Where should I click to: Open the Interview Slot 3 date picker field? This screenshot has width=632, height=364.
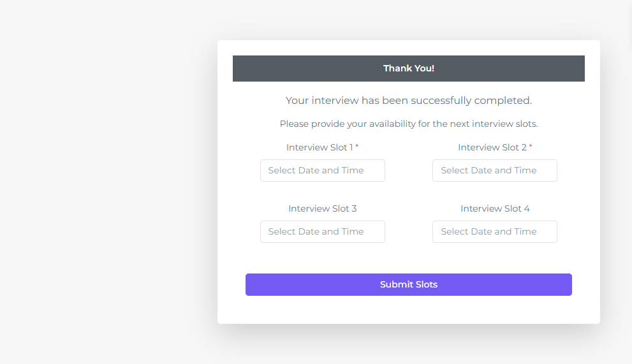tap(322, 231)
